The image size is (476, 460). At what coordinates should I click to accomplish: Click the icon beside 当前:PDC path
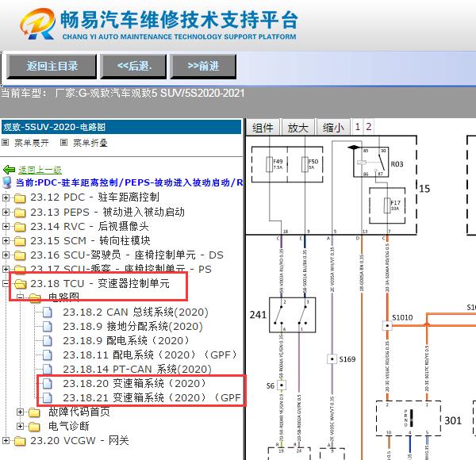pyautogui.click(x=6, y=182)
